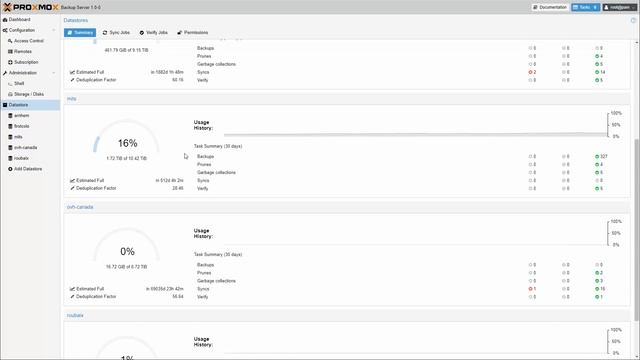Select the Configuration section in the sidebar

point(22,30)
